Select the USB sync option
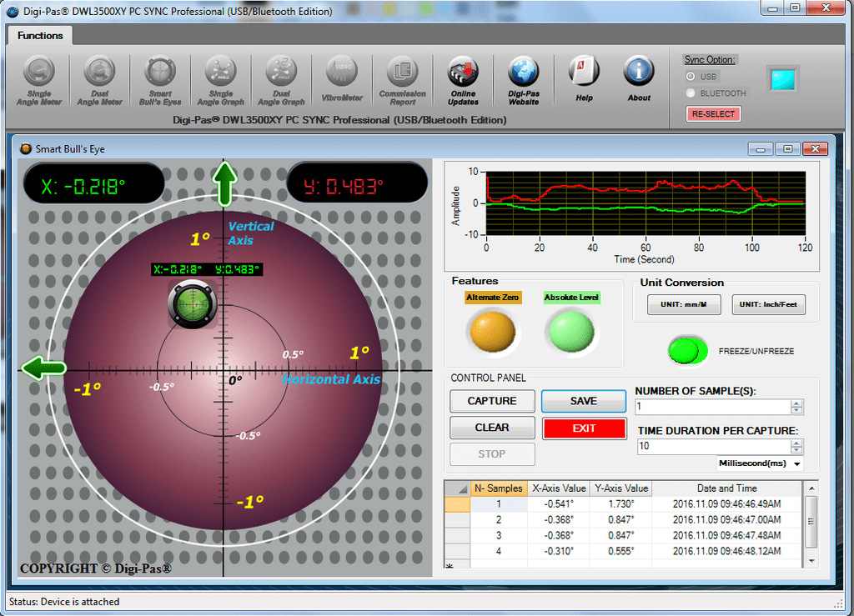Viewport: 854px width, 616px height. point(691,77)
